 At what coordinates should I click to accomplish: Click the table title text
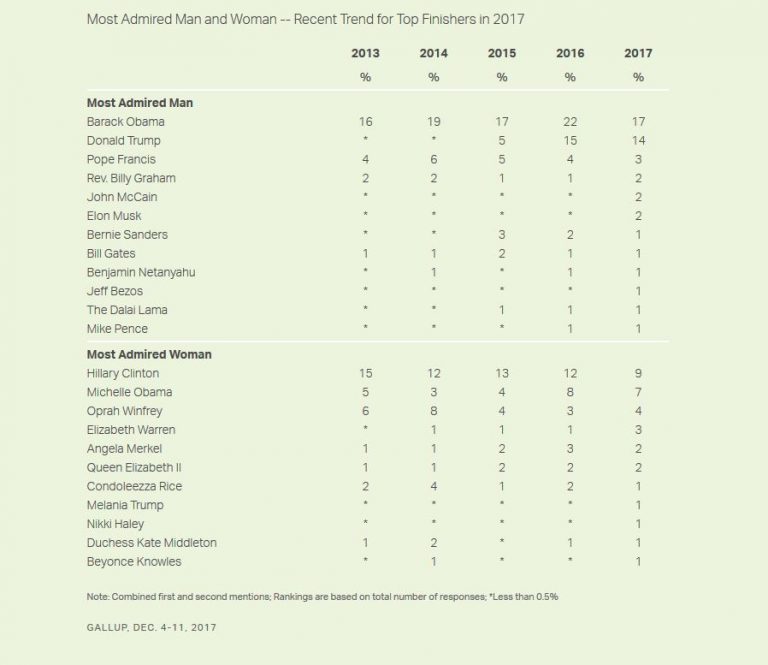pyautogui.click(x=306, y=19)
